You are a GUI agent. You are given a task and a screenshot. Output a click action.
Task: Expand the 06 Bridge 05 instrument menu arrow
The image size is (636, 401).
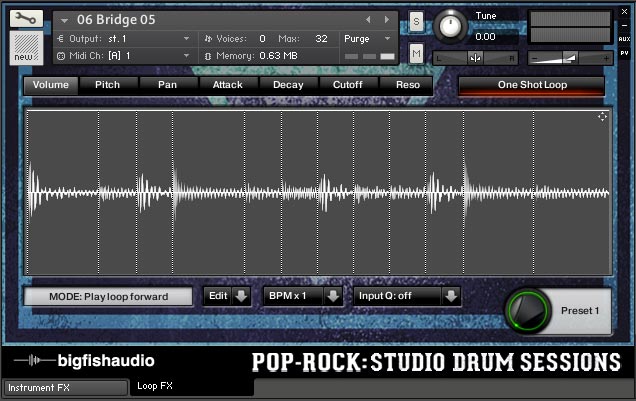point(64,20)
